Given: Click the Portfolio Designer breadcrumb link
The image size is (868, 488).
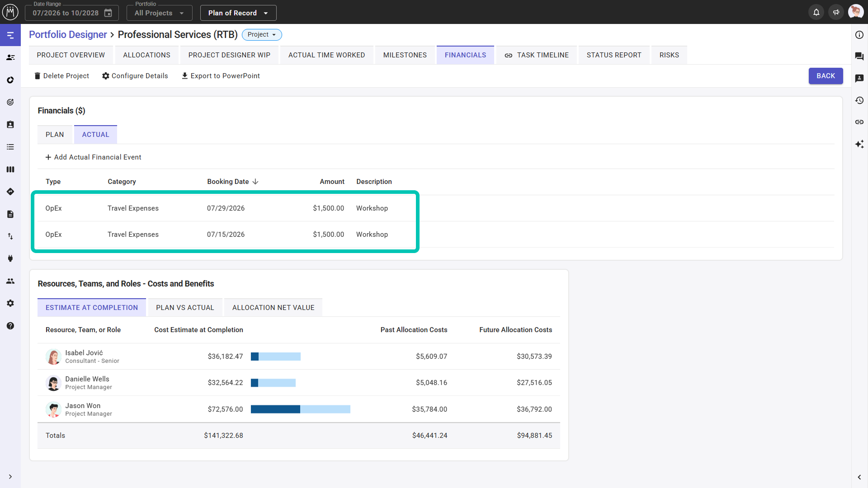Looking at the screenshot, I should click(x=68, y=35).
